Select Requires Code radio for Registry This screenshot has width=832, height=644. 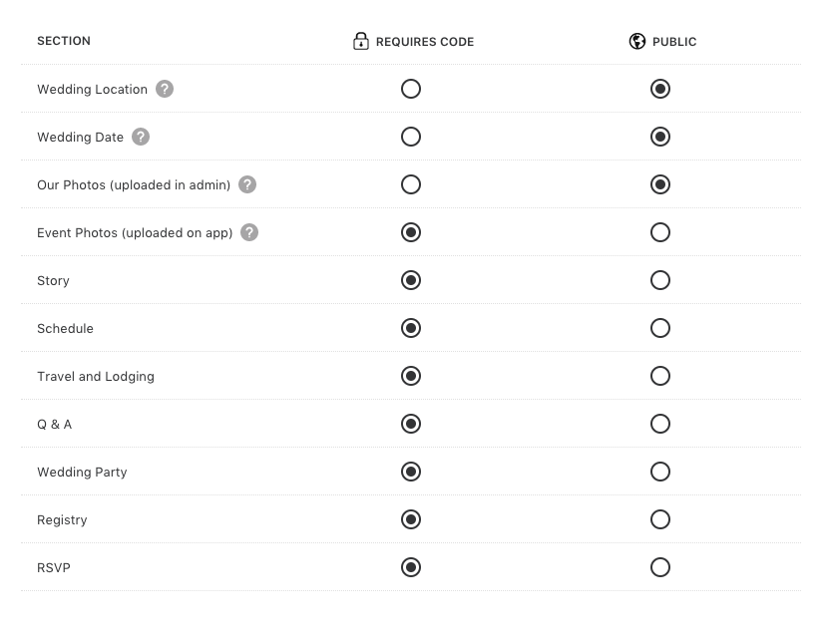coord(411,519)
